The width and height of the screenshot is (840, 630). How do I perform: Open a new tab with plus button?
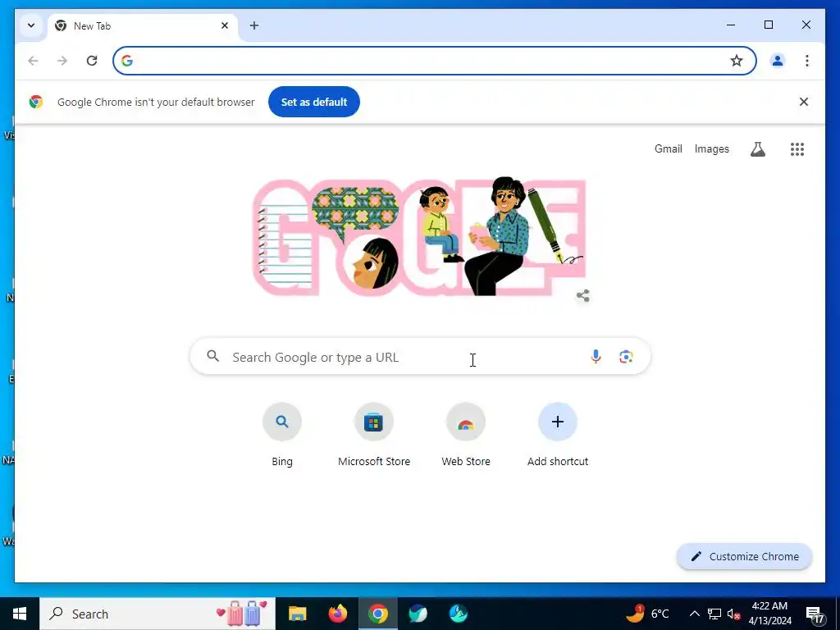pyautogui.click(x=254, y=25)
